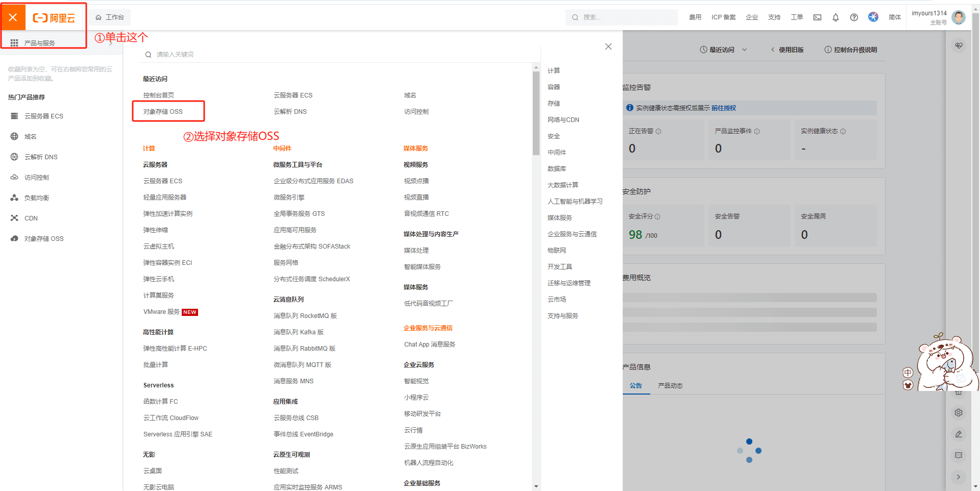Open 对象存储 OSS under recent visits
The image size is (980, 491).
(x=163, y=112)
